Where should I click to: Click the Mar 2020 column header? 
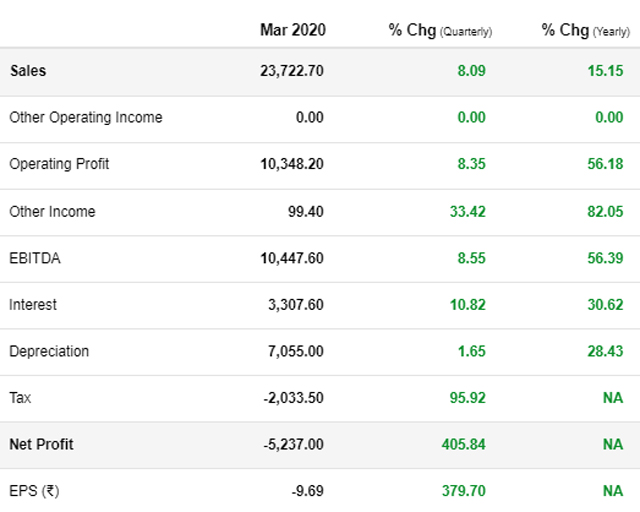tap(292, 30)
